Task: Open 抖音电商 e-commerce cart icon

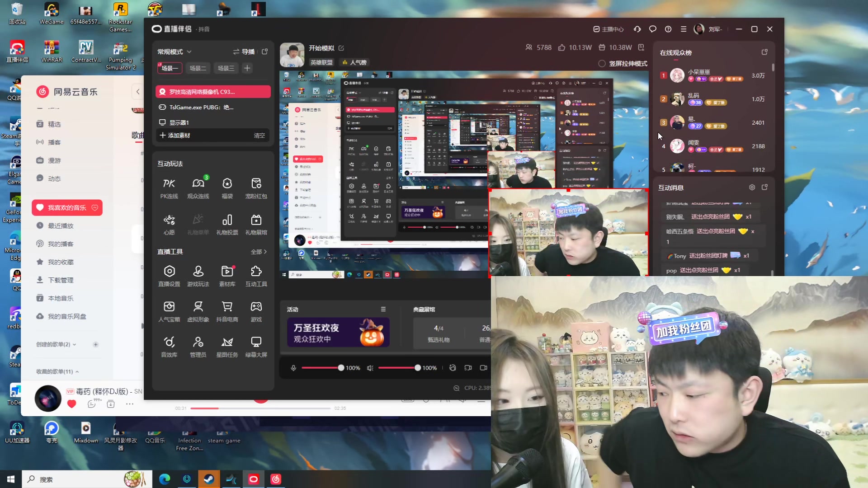Action: [x=227, y=311]
